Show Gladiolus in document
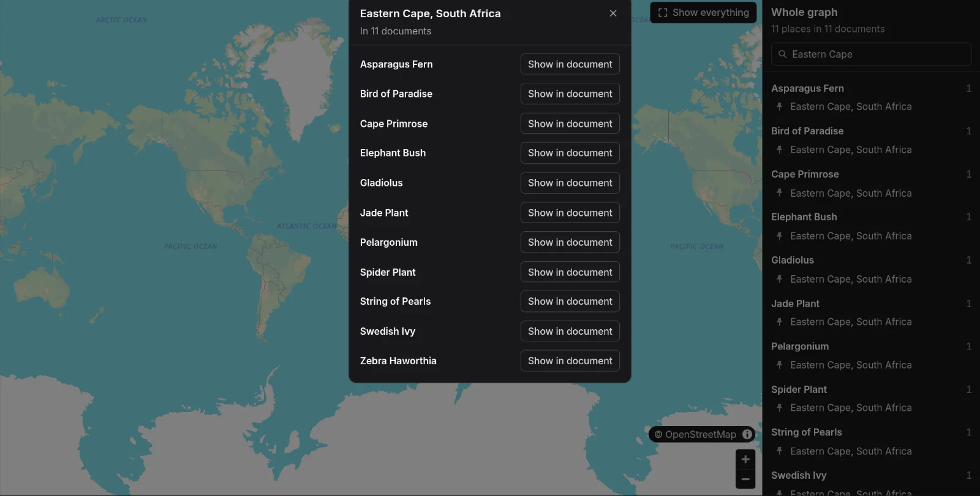 tap(570, 183)
